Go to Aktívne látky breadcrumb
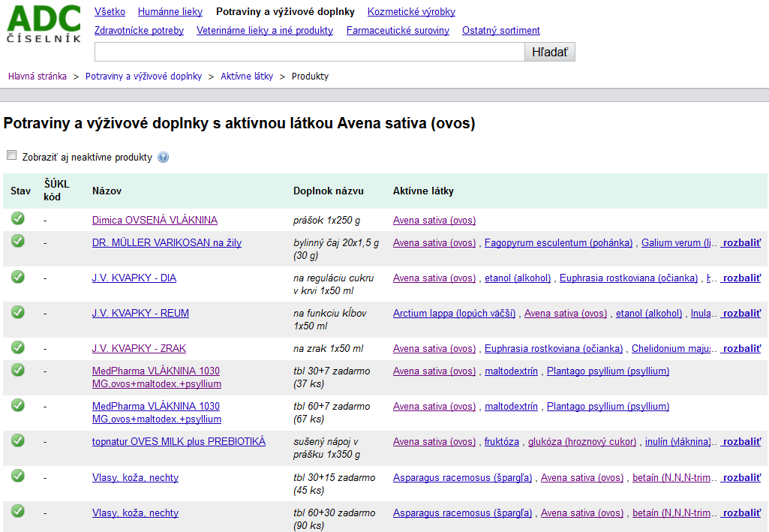This screenshot has height=532, width=769. (247, 76)
